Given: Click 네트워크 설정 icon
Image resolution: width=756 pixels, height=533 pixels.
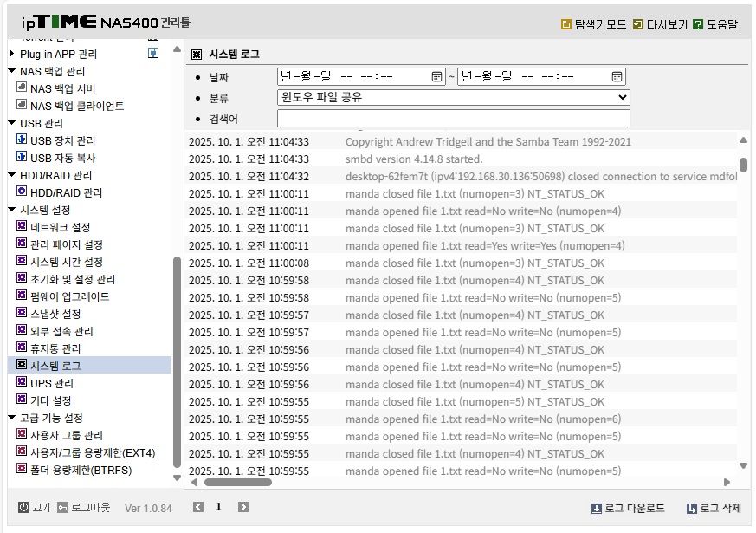Looking at the screenshot, I should (21, 225).
